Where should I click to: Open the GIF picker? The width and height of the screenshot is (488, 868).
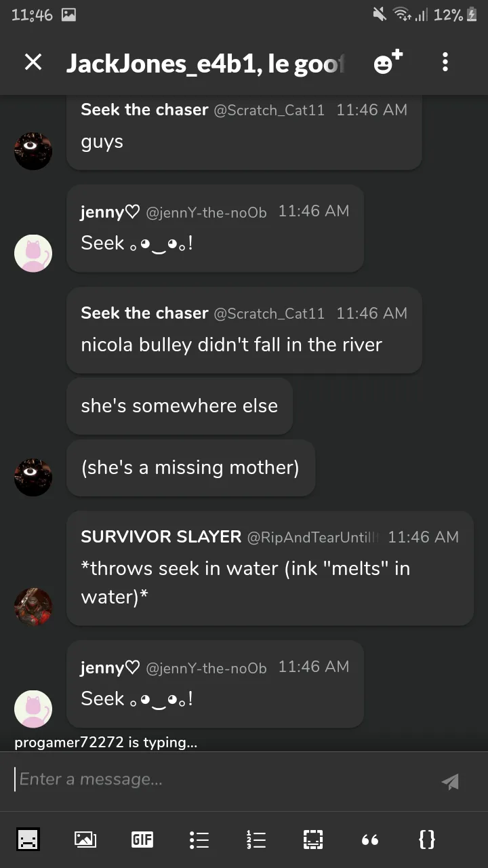pyautogui.click(x=142, y=840)
